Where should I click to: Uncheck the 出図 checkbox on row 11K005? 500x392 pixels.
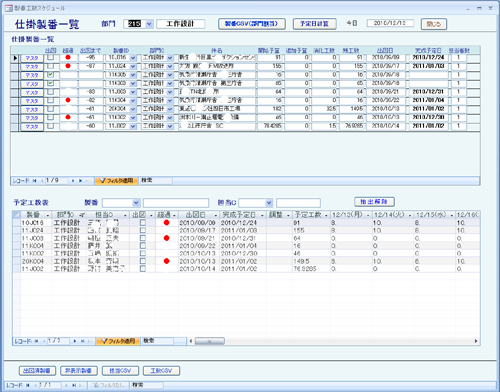coord(50,75)
